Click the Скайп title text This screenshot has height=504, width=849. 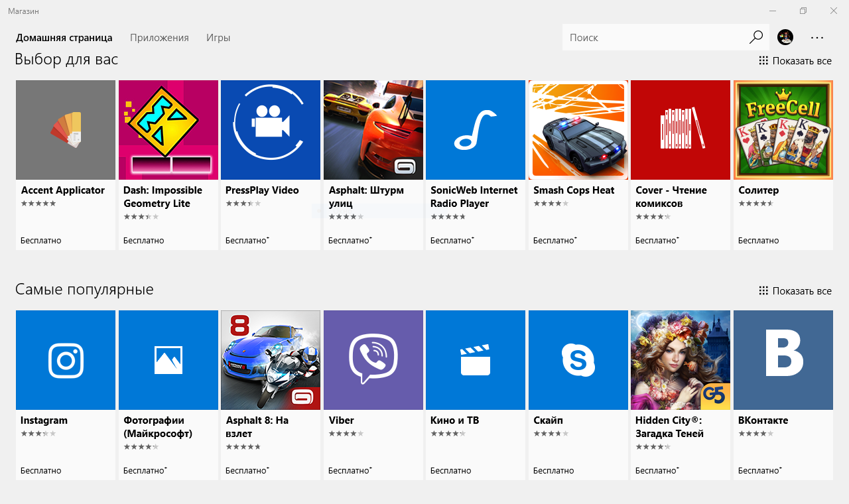[548, 420]
